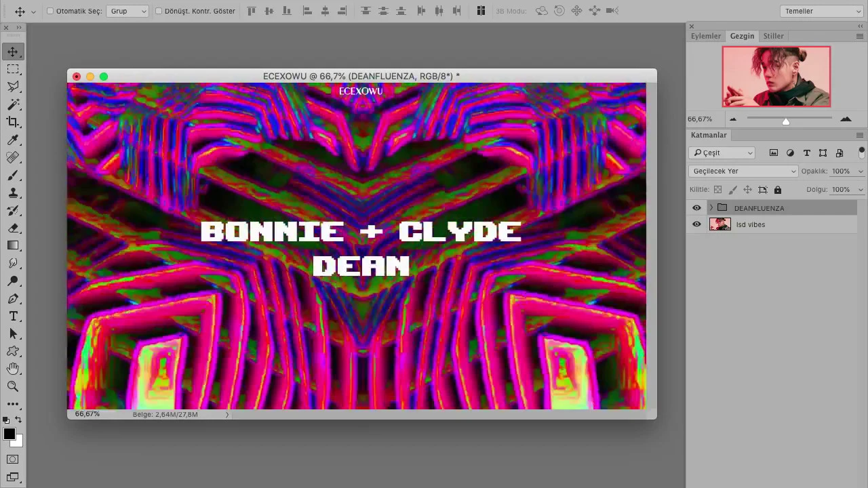Select the Gradient tool
This screenshot has height=488, width=868.
[13, 245]
